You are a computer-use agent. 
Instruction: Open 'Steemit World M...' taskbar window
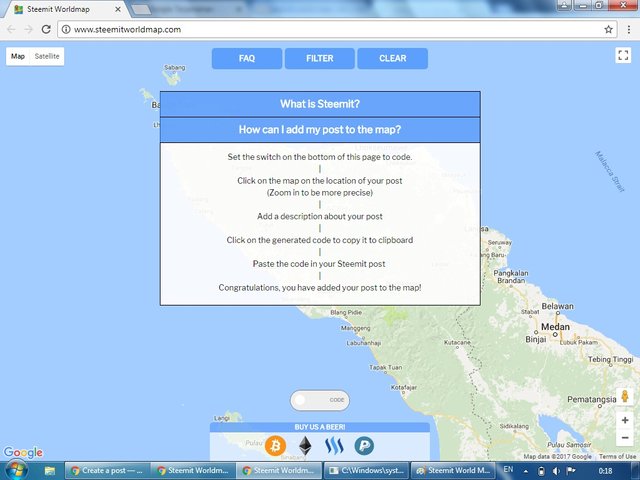[453, 471]
